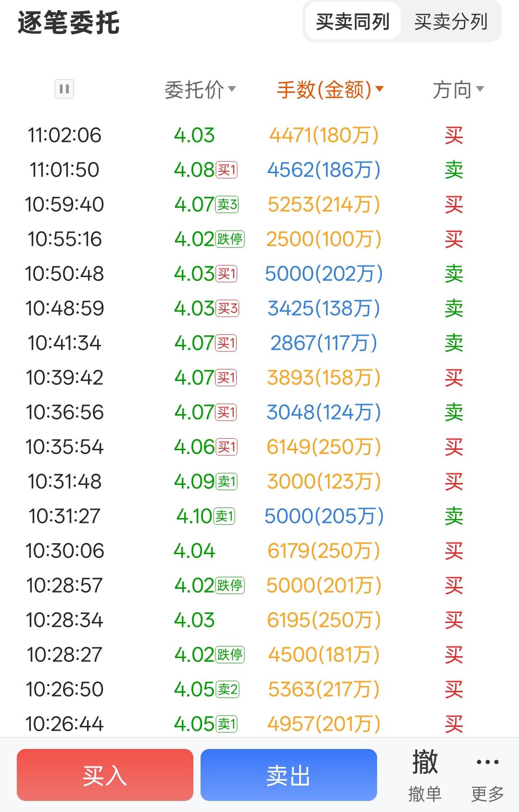Tap the 买3 badge at 10:48:59
Image resolution: width=519 pixels, height=812 pixels.
(227, 308)
